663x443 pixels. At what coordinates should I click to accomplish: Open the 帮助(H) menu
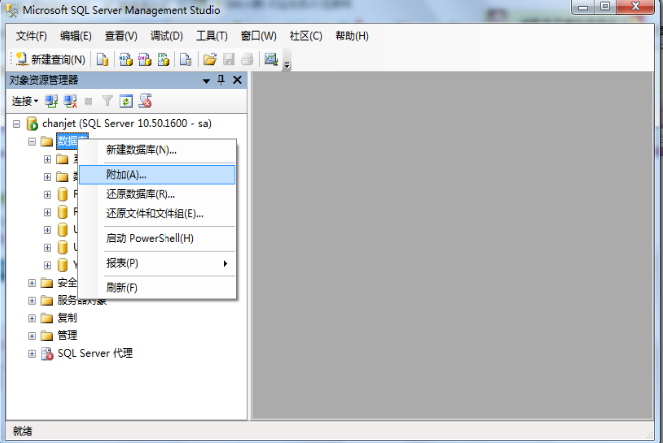pos(352,36)
